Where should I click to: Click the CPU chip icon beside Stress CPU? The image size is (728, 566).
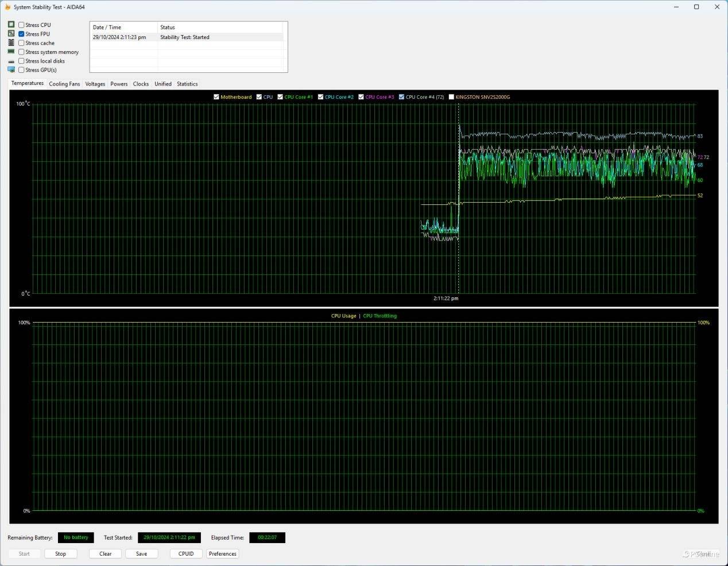(x=11, y=25)
